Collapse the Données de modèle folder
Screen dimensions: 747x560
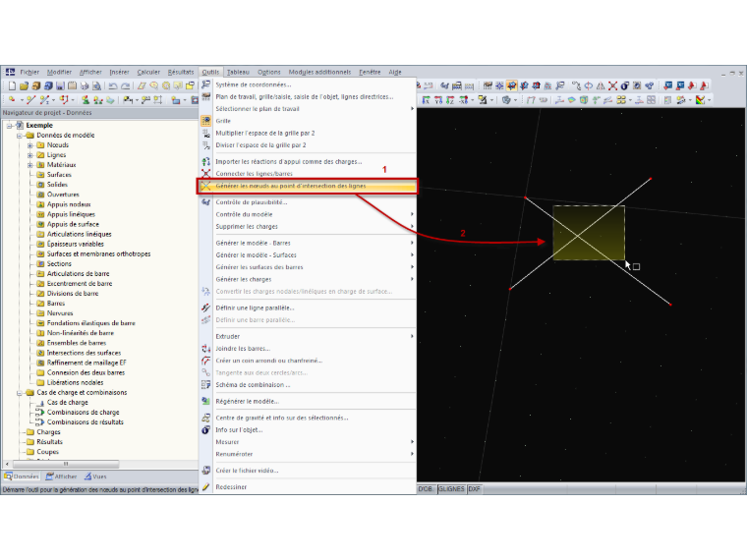pos(20,136)
